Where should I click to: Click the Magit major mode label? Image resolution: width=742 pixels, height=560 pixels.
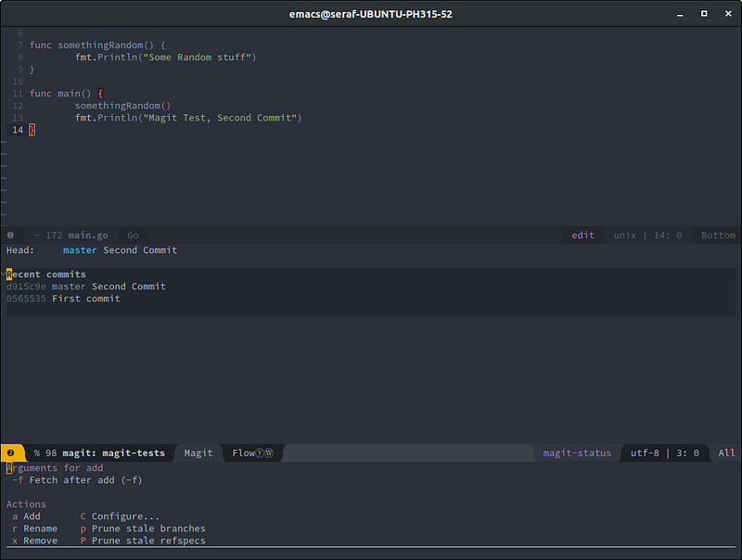click(x=198, y=453)
